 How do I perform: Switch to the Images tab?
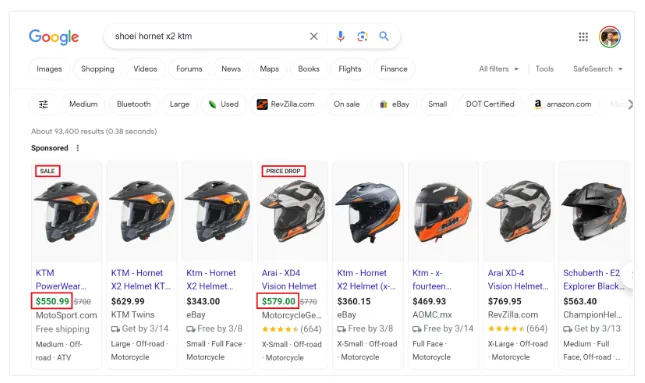49,69
